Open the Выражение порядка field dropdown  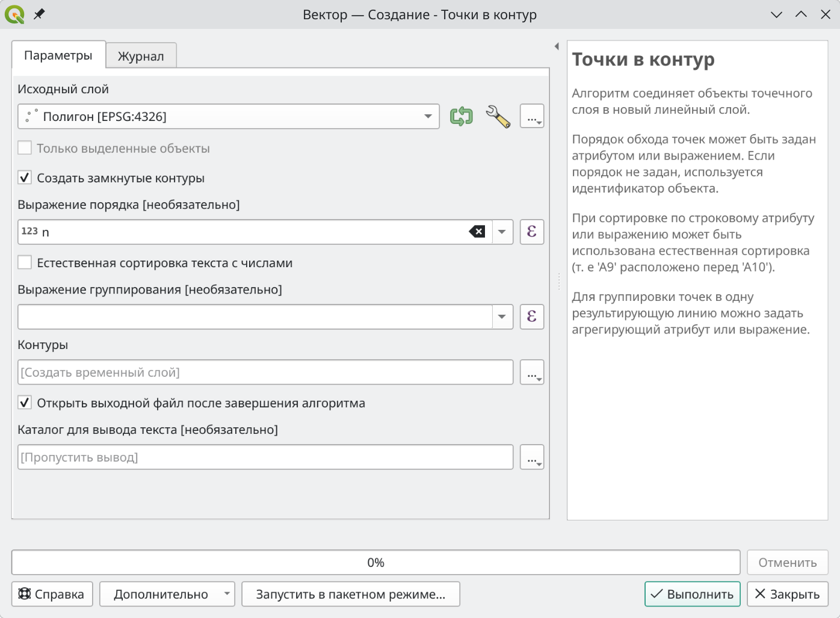[502, 232]
